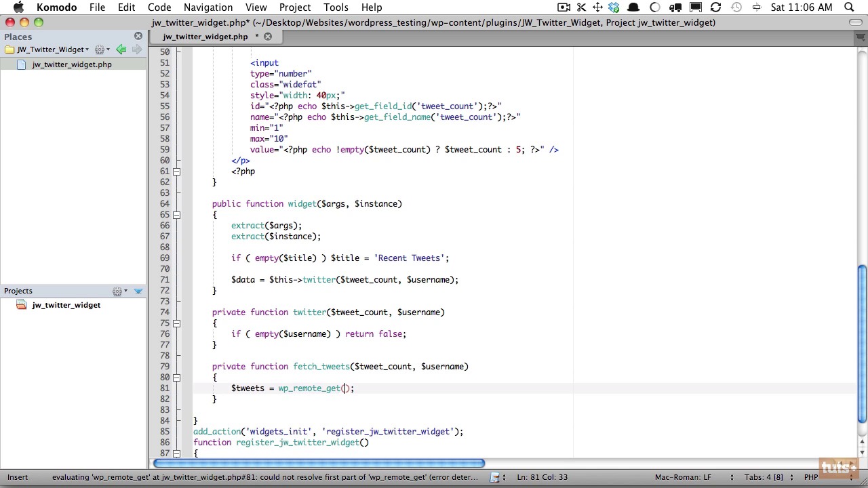Open the Help menu
Screen dimensions: 868x488
pos(372,7)
